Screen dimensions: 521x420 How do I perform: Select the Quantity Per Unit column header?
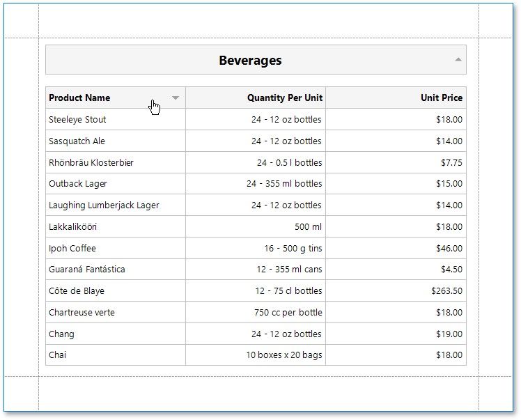(284, 98)
